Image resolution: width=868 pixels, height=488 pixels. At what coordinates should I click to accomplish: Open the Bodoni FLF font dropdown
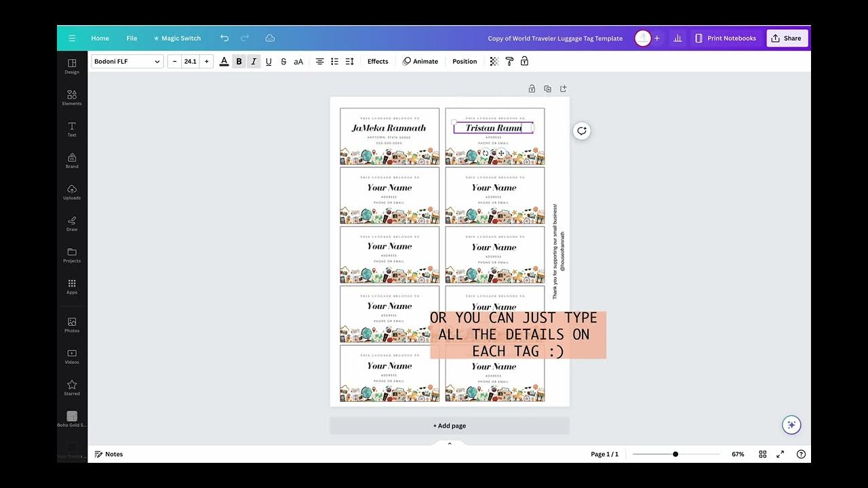[127, 62]
